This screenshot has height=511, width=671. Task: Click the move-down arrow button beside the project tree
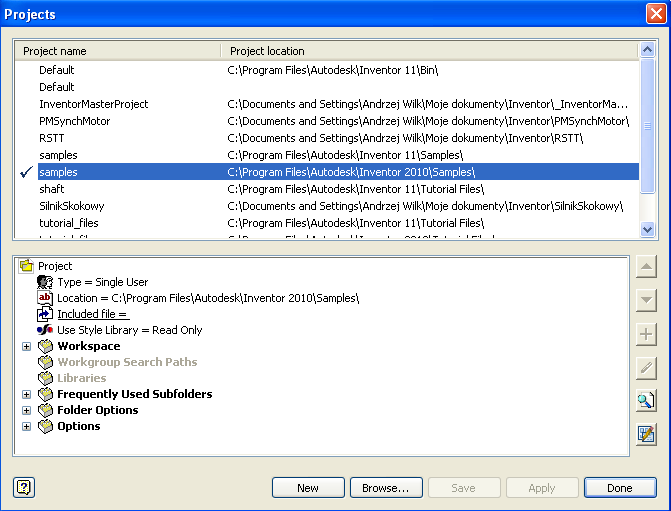pyautogui.click(x=646, y=300)
